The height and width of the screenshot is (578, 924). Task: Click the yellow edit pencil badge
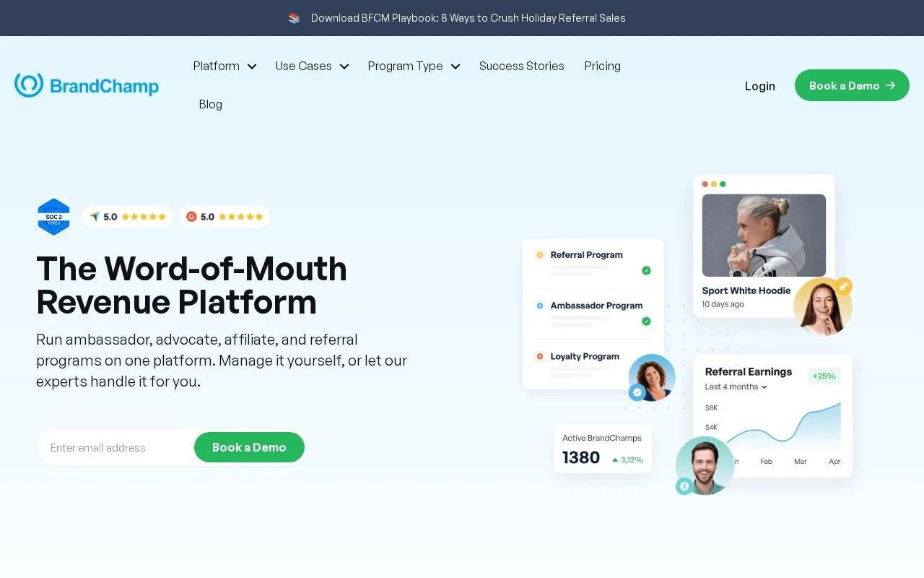(x=843, y=286)
